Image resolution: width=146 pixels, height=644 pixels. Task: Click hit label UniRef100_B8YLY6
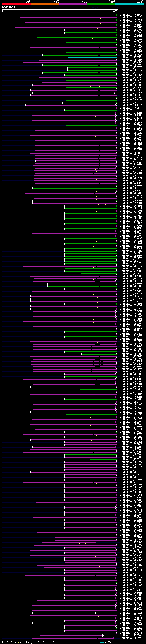tap(131, 600)
